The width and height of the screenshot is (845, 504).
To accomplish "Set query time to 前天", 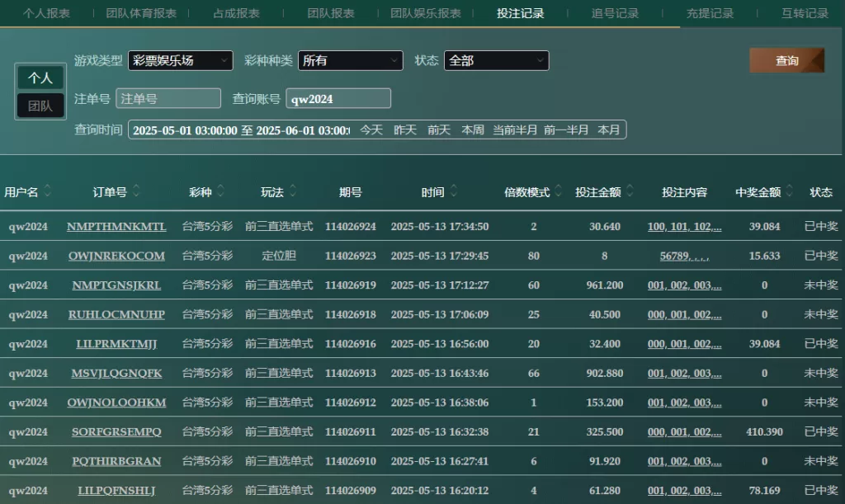I will tap(439, 130).
